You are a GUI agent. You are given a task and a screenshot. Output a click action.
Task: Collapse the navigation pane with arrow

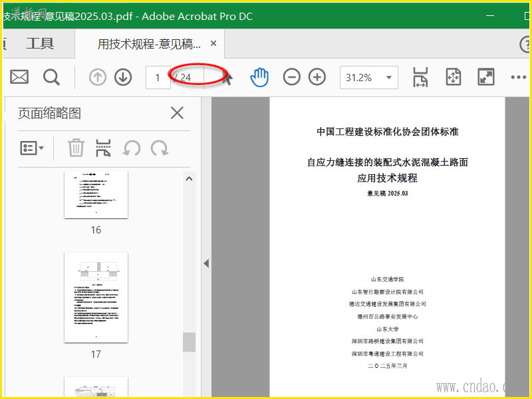(x=206, y=263)
